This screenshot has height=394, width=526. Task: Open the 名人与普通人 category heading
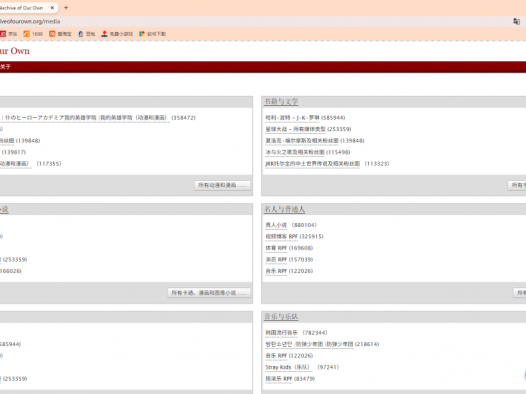pos(284,209)
